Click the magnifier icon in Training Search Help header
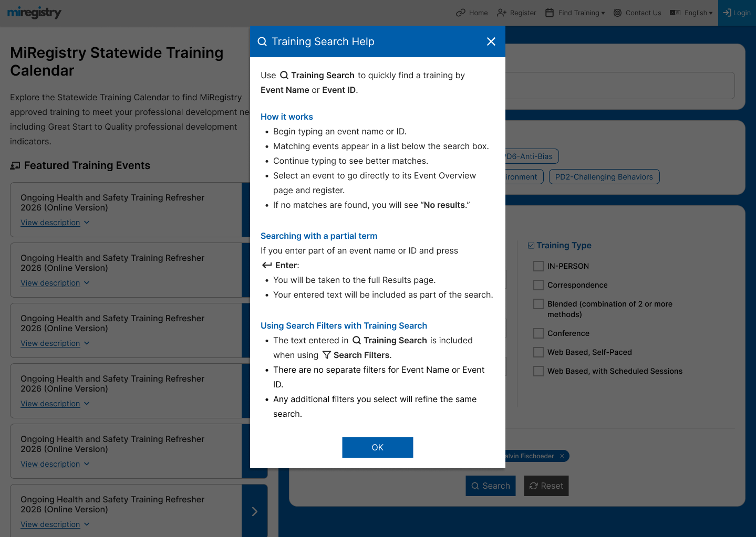The image size is (756, 537). click(x=262, y=41)
